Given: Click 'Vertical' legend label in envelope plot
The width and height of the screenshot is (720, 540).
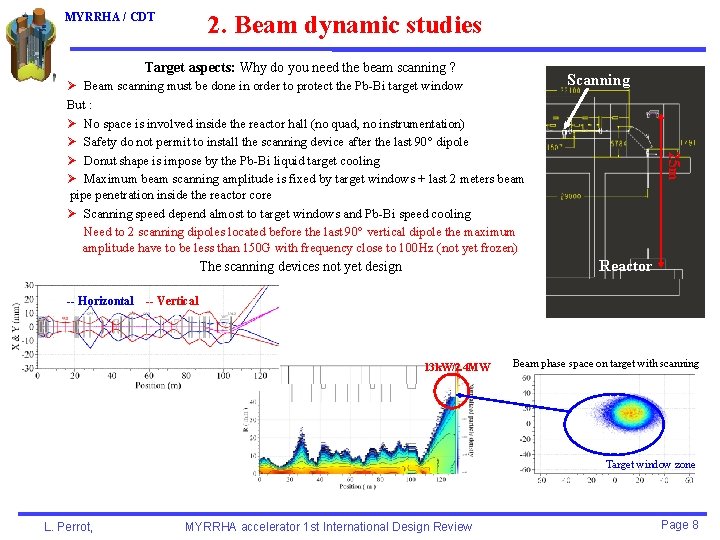Looking at the screenshot, I should 177,301.
